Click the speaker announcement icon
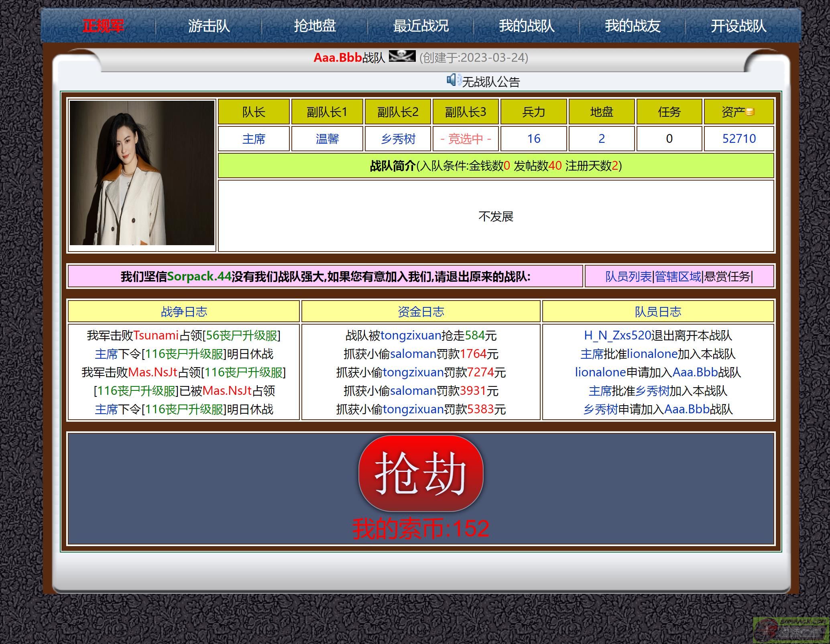Viewport: 830px width, 644px height. pyautogui.click(x=452, y=80)
